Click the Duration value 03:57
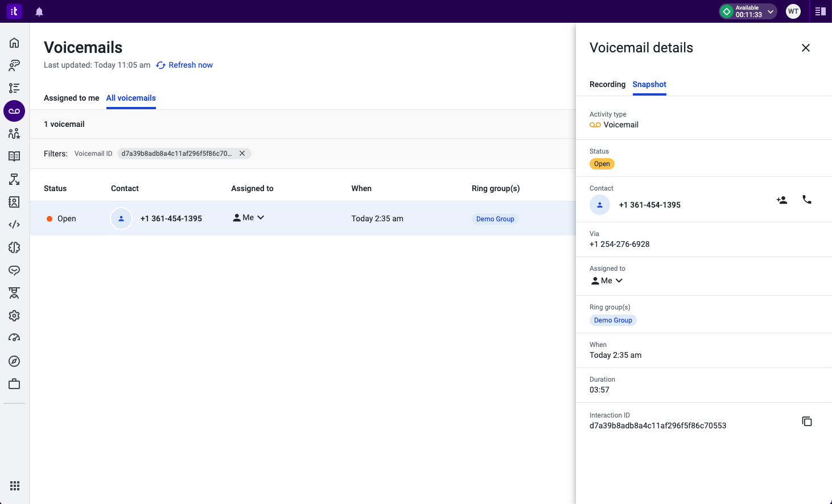This screenshot has width=832, height=504. tap(599, 390)
